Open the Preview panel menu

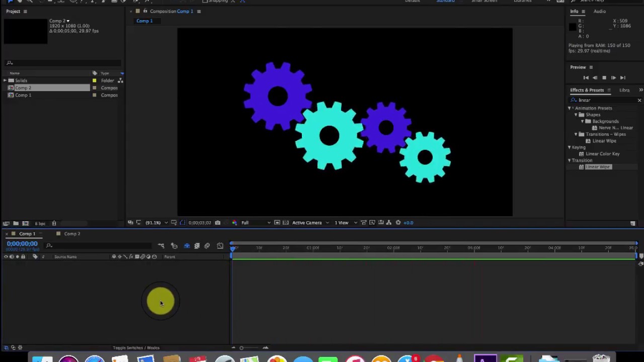591,67
